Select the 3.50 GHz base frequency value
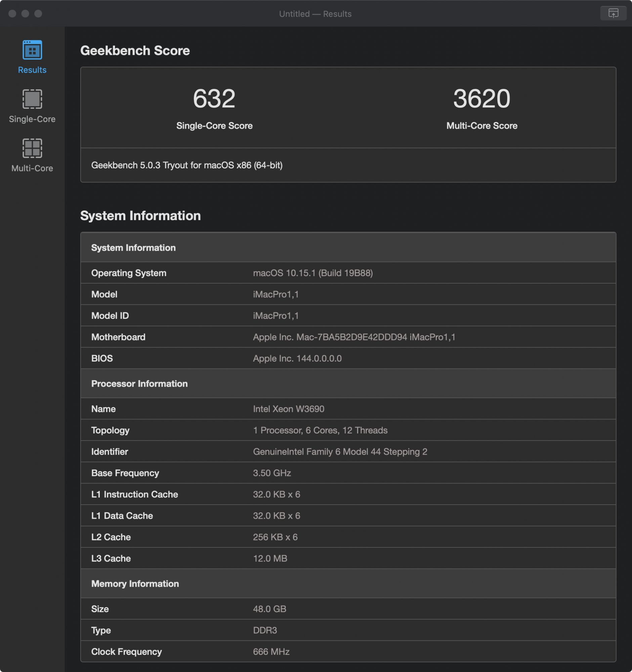 point(272,473)
